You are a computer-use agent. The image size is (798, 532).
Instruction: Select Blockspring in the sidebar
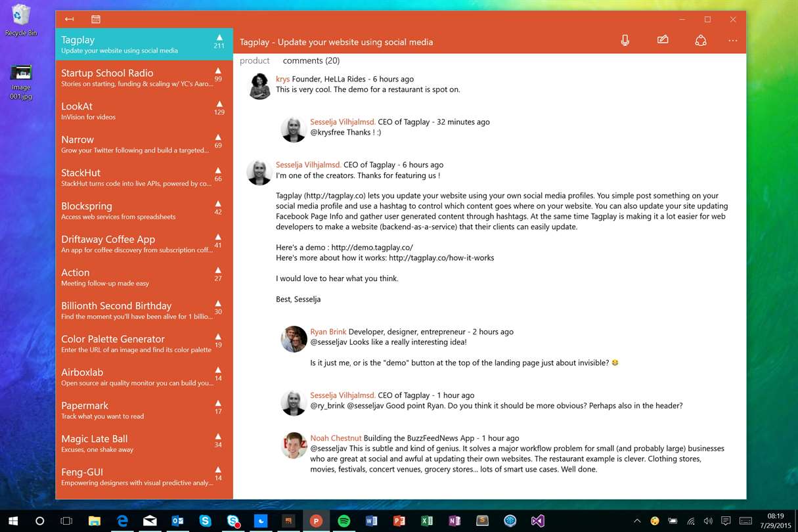point(144,210)
